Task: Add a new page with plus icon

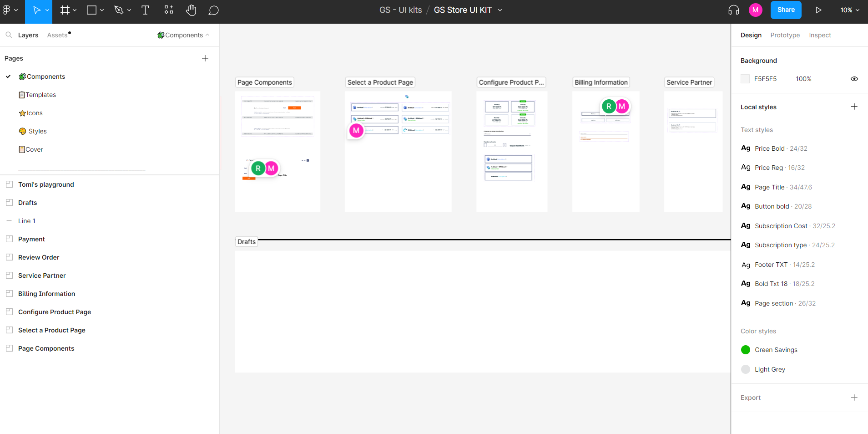Action: 205,58
